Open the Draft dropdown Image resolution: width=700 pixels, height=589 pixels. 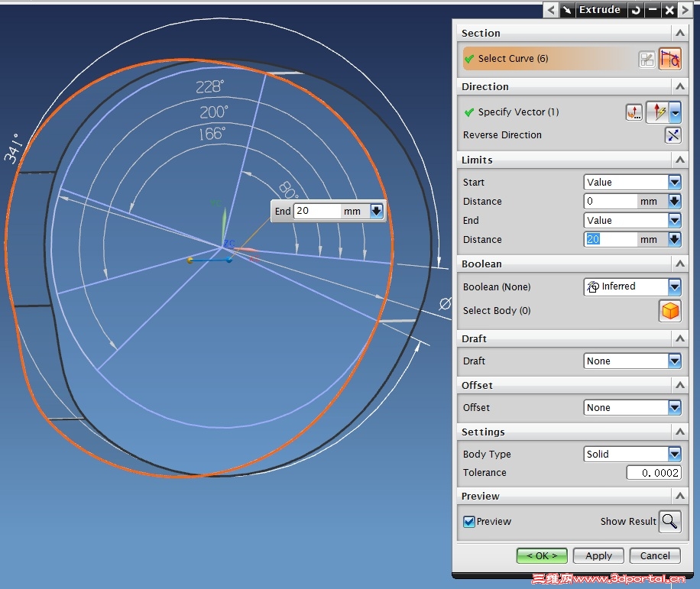(x=675, y=361)
